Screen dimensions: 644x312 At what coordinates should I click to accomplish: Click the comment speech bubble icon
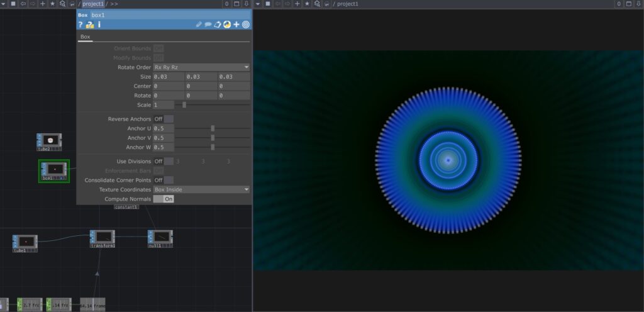tap(208, 25)
